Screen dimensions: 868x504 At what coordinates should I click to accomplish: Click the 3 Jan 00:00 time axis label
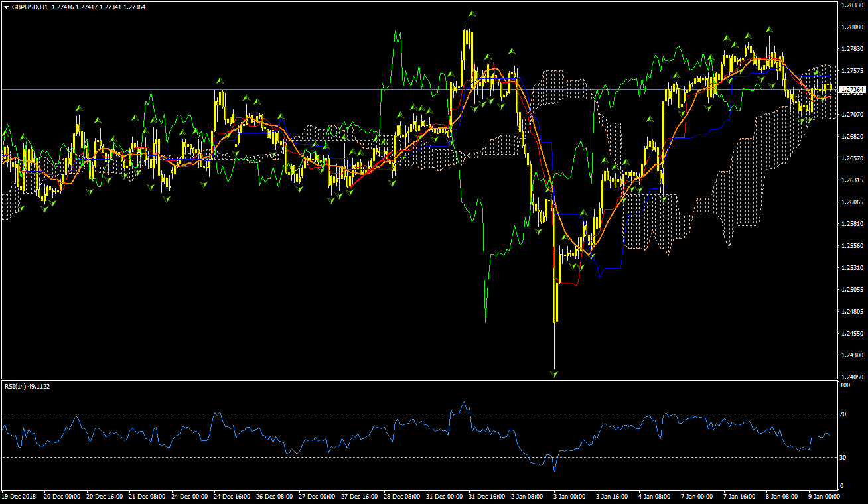[568, 496]
